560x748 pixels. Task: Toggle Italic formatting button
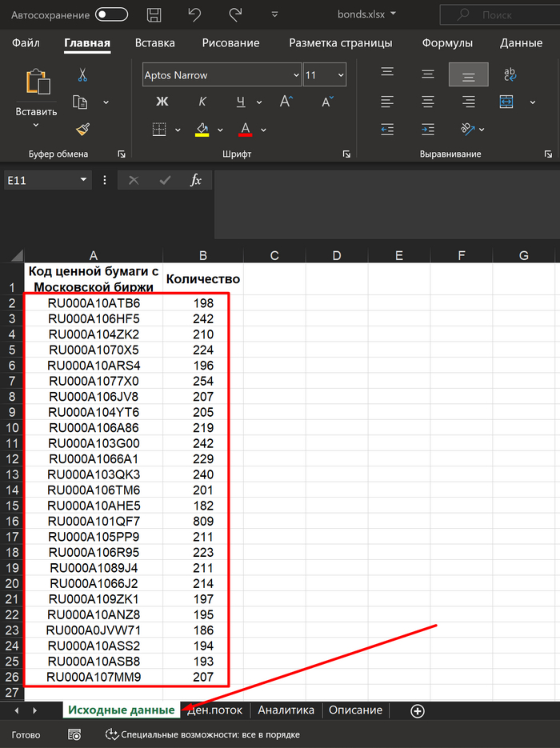tap(202, 102)
